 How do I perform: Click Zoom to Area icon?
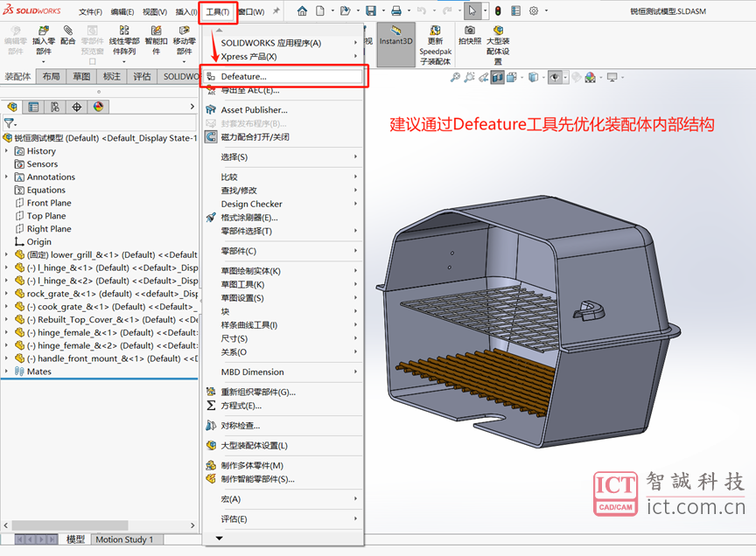tap(469, 77)
